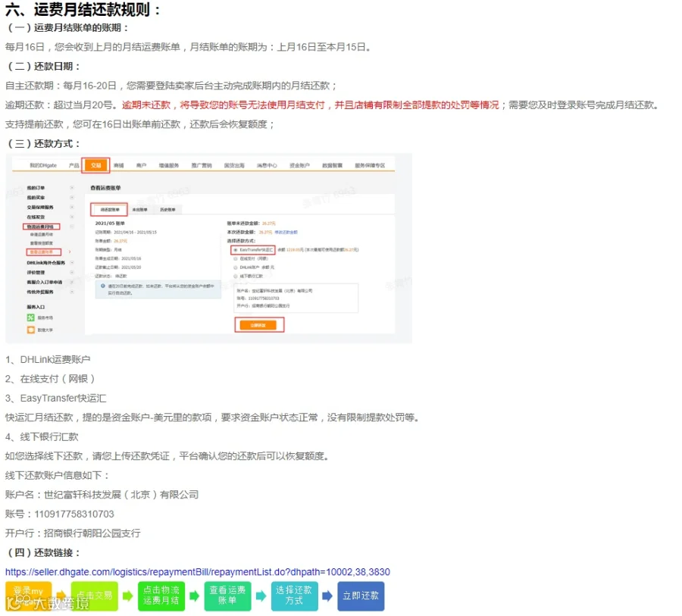Image resolution: width=682 pixels, height=616 pixels.
Task: Click the red chevron beside 查看运费账单
Action: [70, 252]
